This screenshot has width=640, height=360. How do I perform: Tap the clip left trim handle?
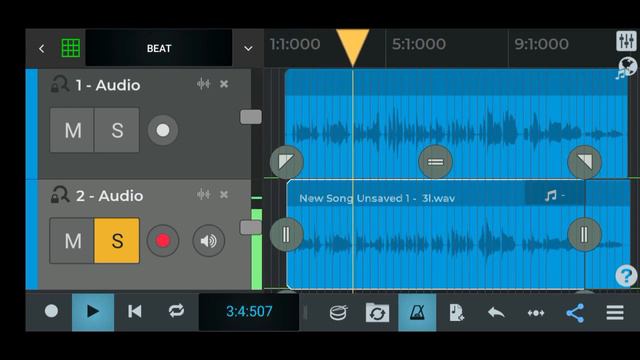(287, 234)
